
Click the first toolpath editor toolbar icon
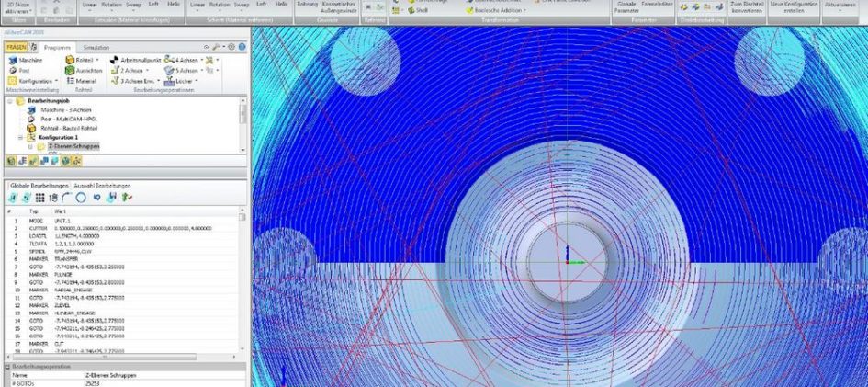(13, 198)
